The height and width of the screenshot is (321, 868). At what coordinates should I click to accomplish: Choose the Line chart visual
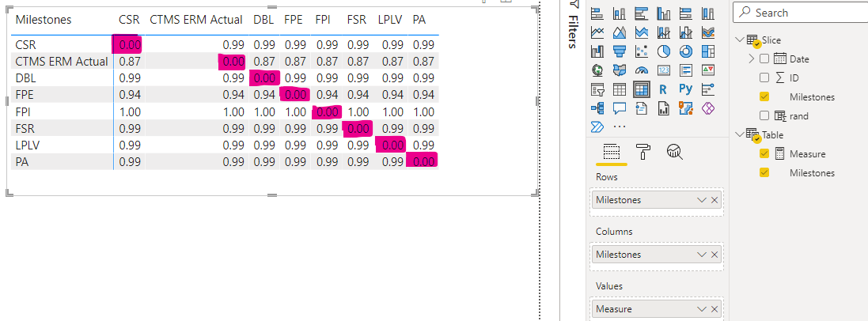pyautogui.click(x=597, y=32)
